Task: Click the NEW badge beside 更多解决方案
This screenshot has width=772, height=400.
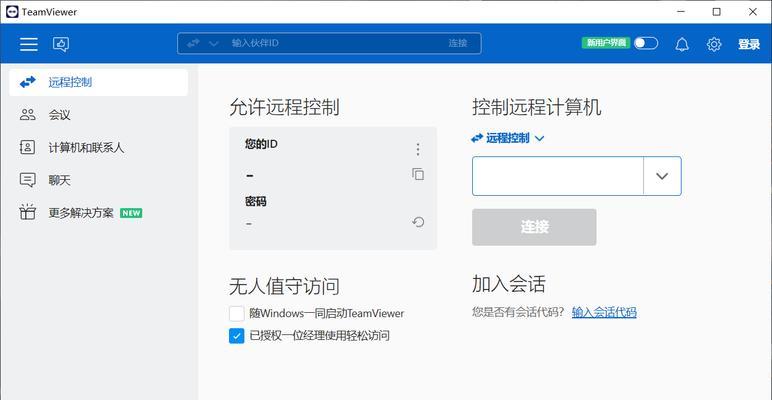Action: pyautogui.click(x=131, y=213)
